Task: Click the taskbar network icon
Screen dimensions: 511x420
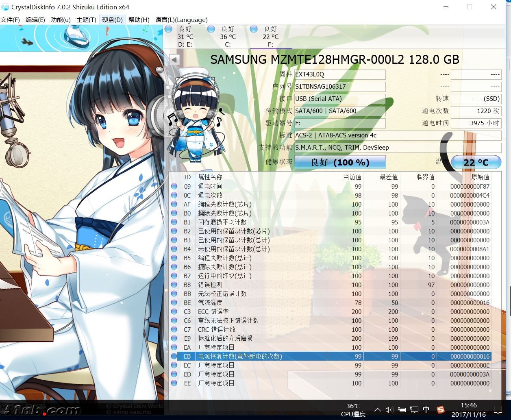Action: [414, 410]
